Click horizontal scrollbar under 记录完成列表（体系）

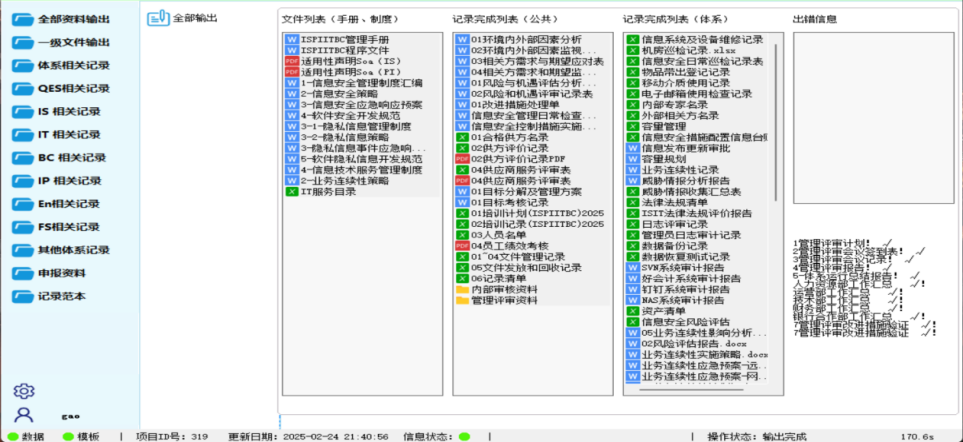tap(691, 389)
